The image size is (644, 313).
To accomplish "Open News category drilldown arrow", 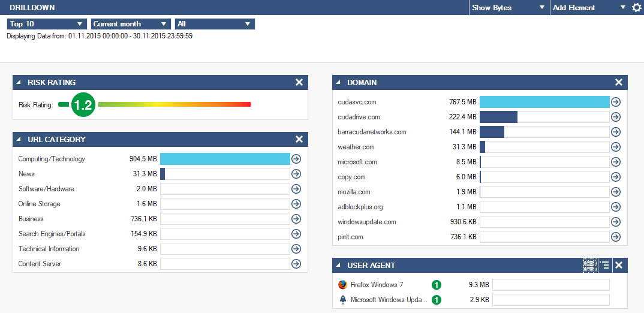I will [296, 174].
